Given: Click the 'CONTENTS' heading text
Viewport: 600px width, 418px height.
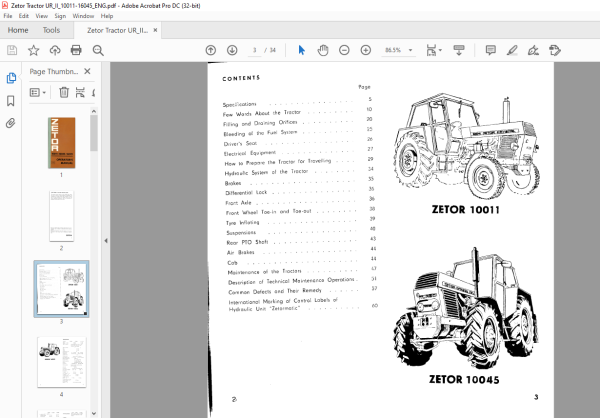Looking at the screenshot, I should click(x=241, y=78).
